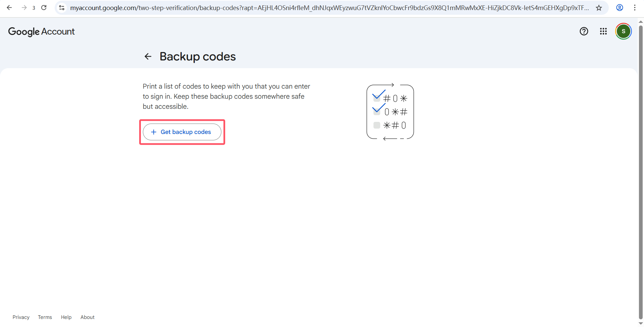Click the Get backup codes button
Viewport: 644px width, 327px height.
[182, 132]
